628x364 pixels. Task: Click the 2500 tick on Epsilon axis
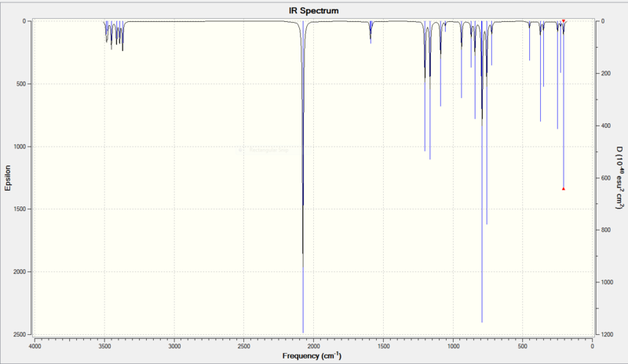pyautogui.click(x=20, y=334)
